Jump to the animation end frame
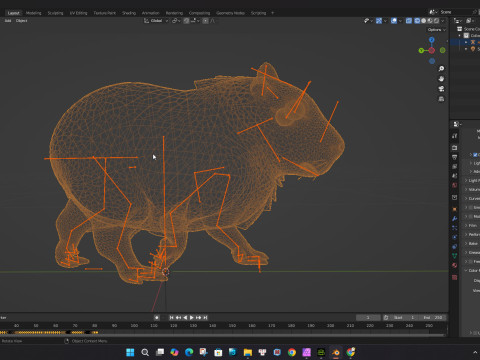 [x=205, y=317]
